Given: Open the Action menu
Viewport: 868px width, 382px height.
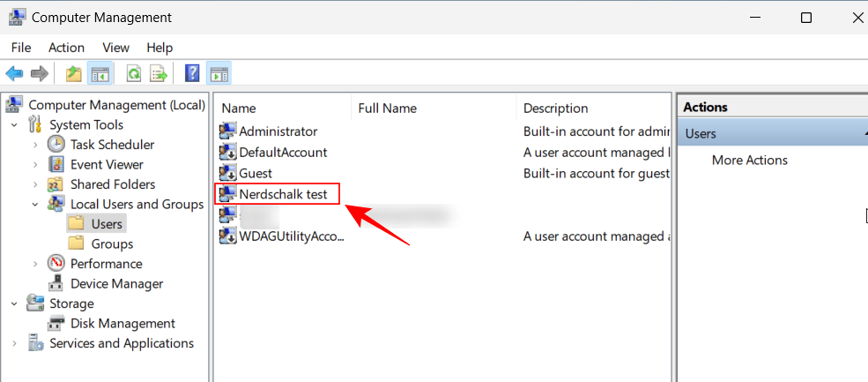Looking at the screenshot, I should (66, 48).
